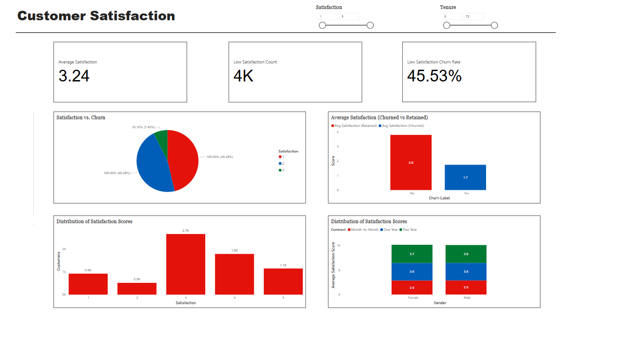Select the Average Satisfaction value 3.24
The width and height of the screenshot is (631, 364).
pyautogui.click(x=74, y=76)
